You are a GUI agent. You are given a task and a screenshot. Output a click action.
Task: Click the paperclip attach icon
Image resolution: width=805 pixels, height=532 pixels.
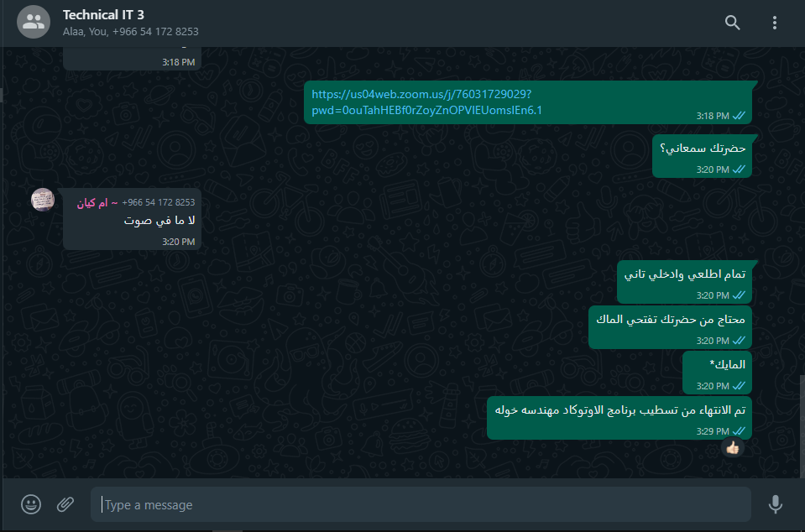click(65, 504)
